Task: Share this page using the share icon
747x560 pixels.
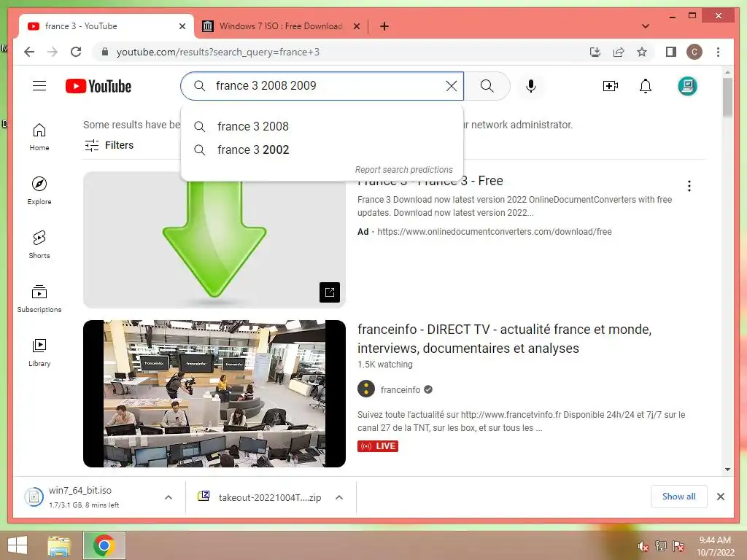Action: pyautogui.click(x=619, y=52)
